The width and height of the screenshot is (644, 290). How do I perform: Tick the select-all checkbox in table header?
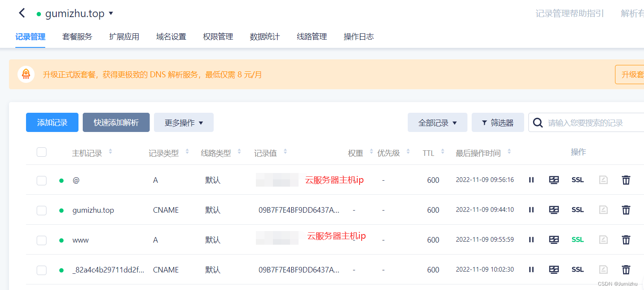tap(41, 152)
